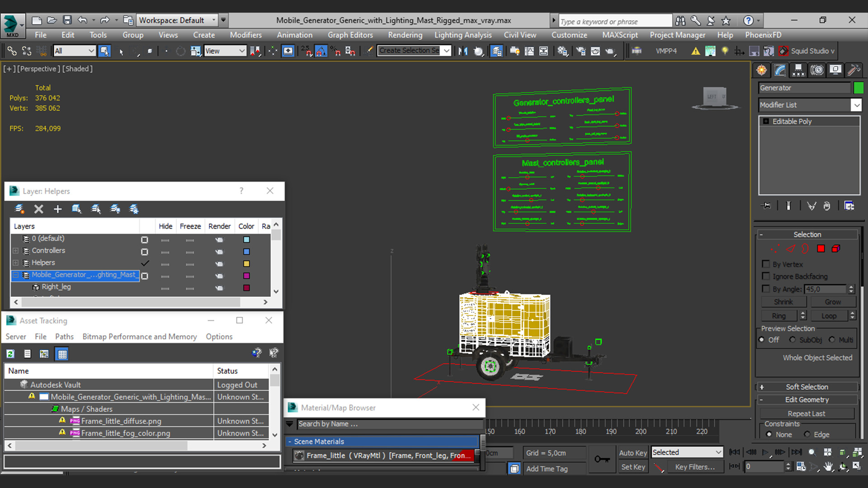Click Refresh icon in Asset Tracking
The height and width of the screenshot is (488, 868).
(10, 354)
